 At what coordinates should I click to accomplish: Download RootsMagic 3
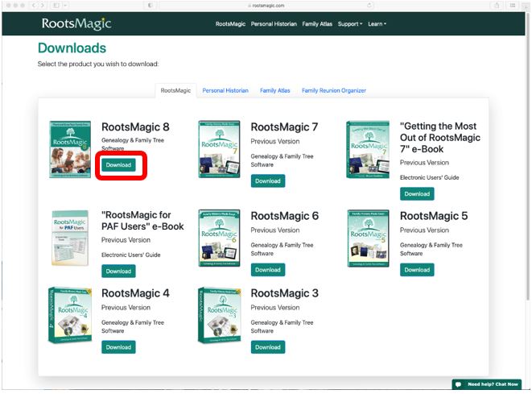(268, 347)
